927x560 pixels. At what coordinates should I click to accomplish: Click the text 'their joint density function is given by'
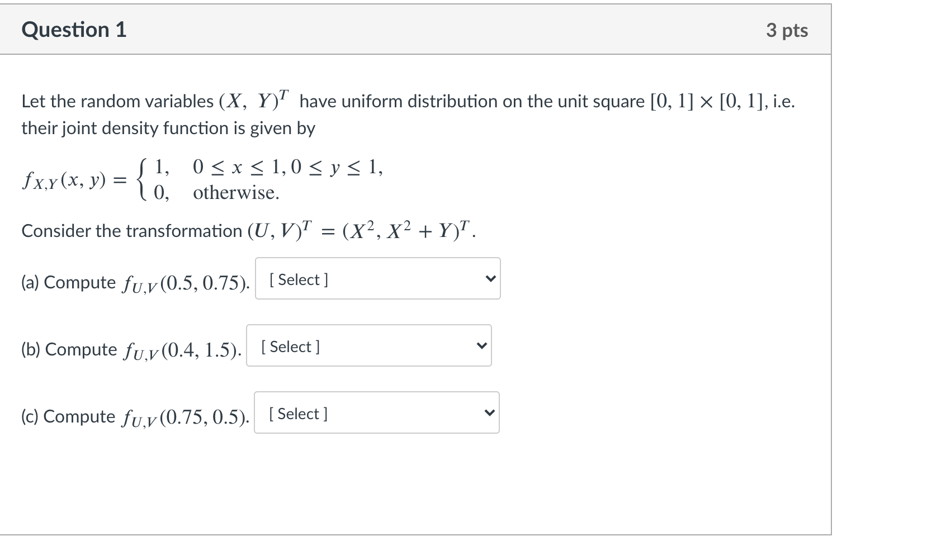168,129
